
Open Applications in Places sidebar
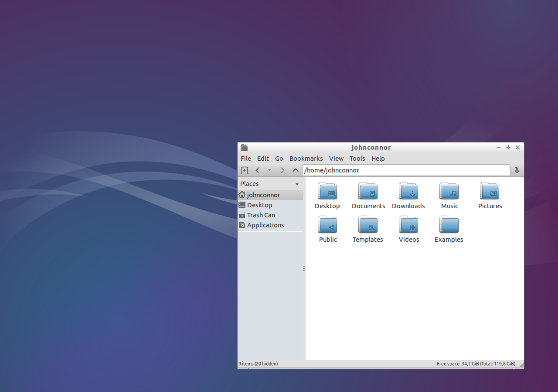(270, 225)
